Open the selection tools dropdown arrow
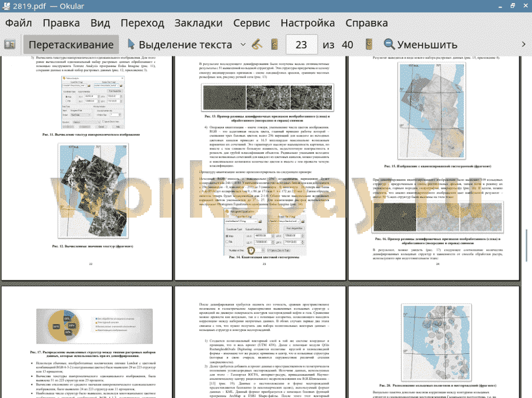Viewport: 532px width, 398px height. pyautogui.click(x=243, y=45)
